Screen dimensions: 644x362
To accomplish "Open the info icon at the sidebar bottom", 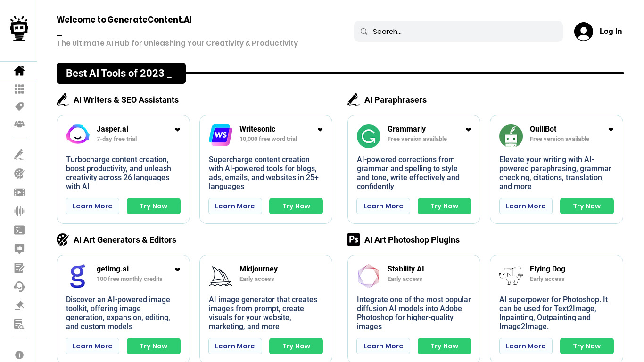I will point(19,355).
